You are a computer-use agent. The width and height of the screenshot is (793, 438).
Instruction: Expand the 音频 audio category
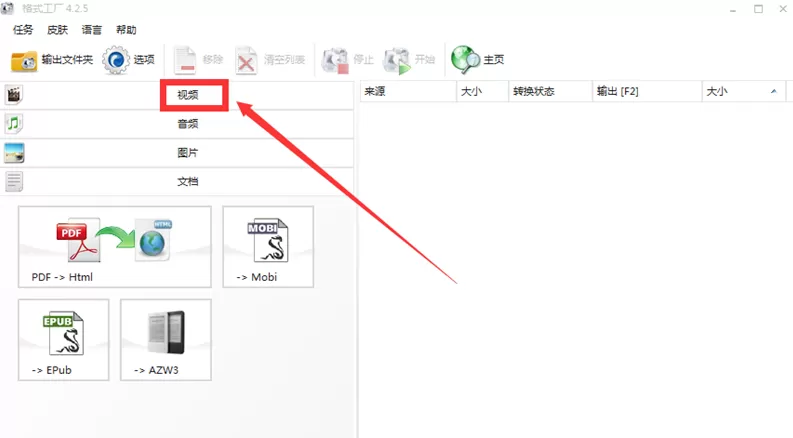click(x=177, y=123)
